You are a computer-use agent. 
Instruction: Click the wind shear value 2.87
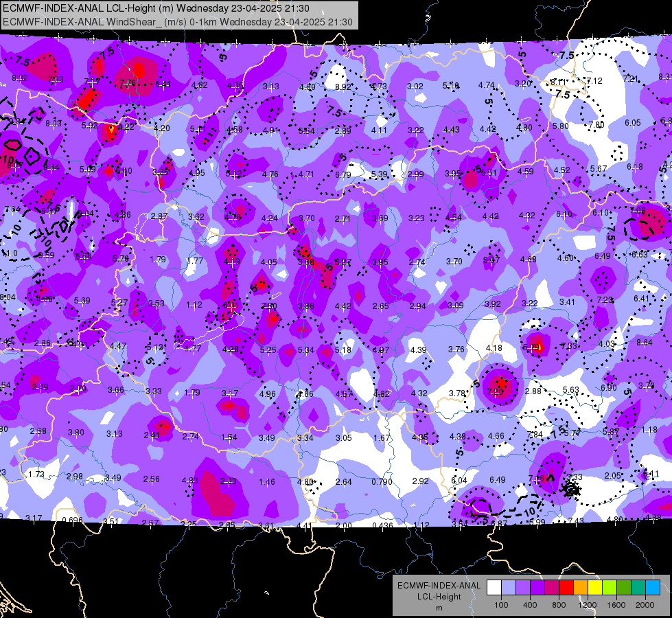click(x=159, y=216)
